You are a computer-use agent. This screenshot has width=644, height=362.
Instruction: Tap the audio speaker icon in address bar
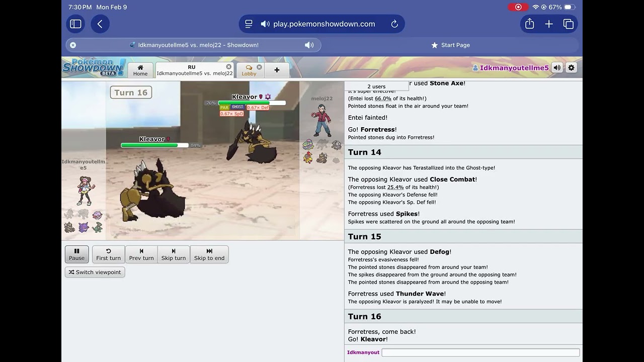click(265, 24)
